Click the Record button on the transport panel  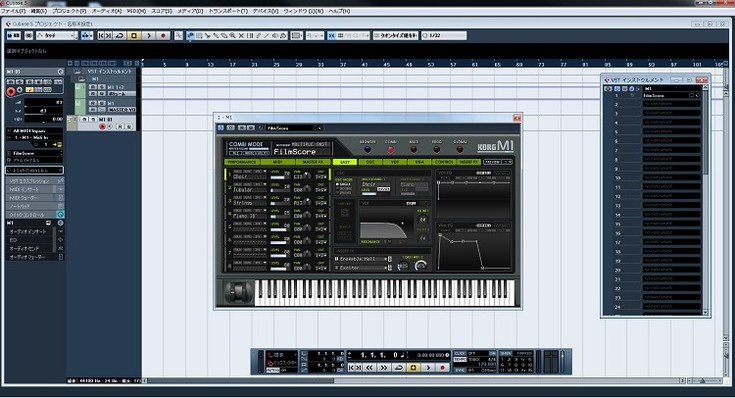click(x=442, y=368)
